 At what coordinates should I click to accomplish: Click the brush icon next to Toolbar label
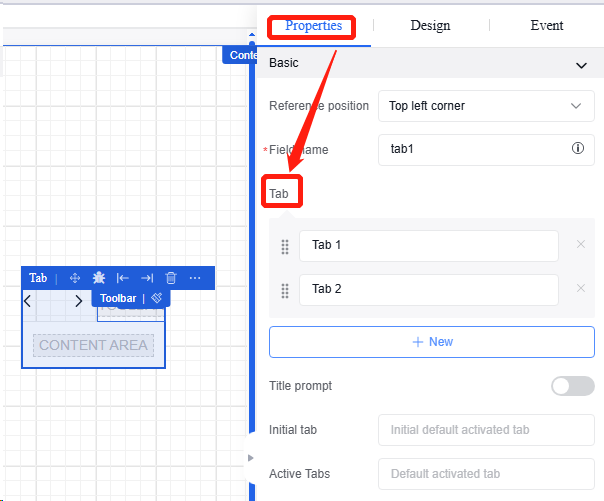coord(156,298)
